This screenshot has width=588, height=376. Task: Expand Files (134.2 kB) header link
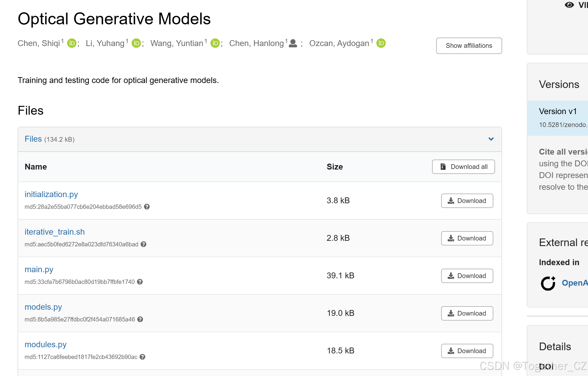[x=33, y=139]
